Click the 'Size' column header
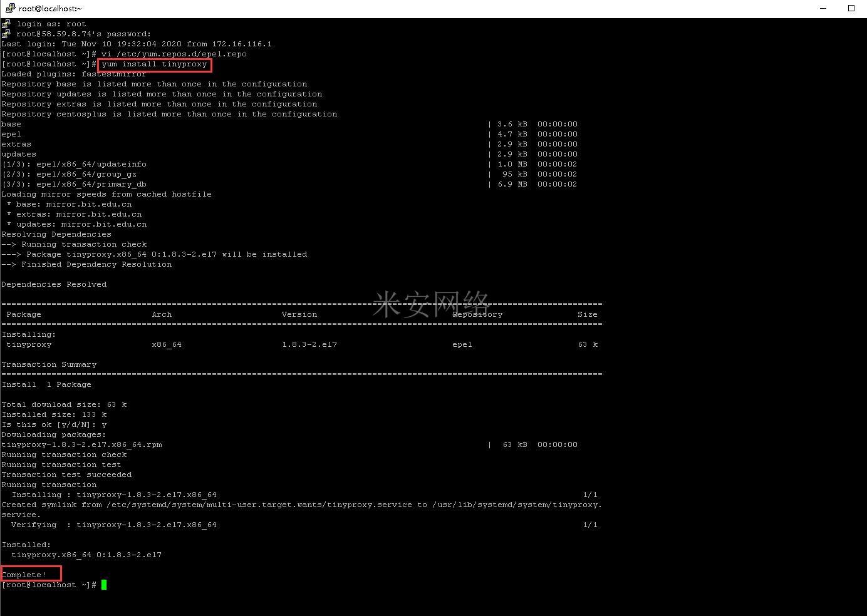This screenshot has width=867, height=616. pyautogui.click(x=587, y=314)
